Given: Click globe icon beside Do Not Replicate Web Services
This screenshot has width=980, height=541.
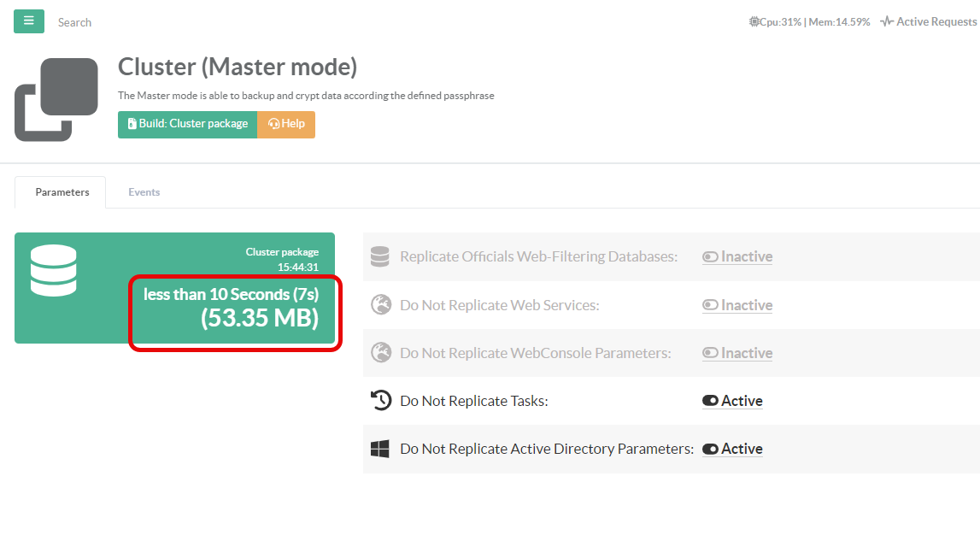Looking at the screenshot, I should click(x=380, y=305).
